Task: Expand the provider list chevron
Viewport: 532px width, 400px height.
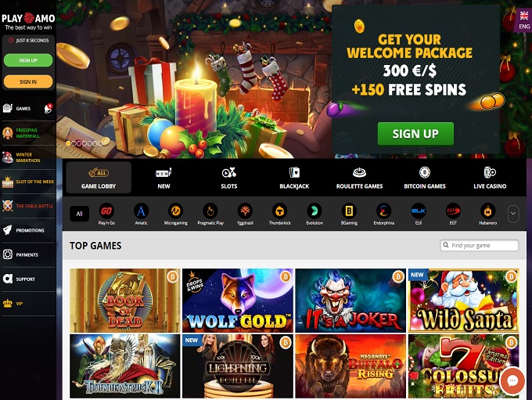Action: [513, 214]
